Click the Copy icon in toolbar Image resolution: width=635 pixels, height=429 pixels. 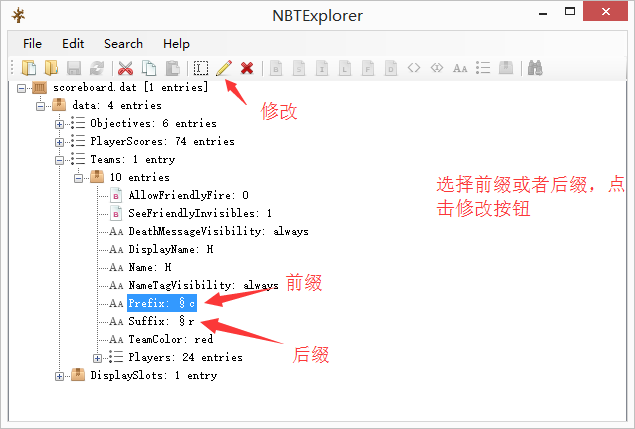[x=149, y=68]
